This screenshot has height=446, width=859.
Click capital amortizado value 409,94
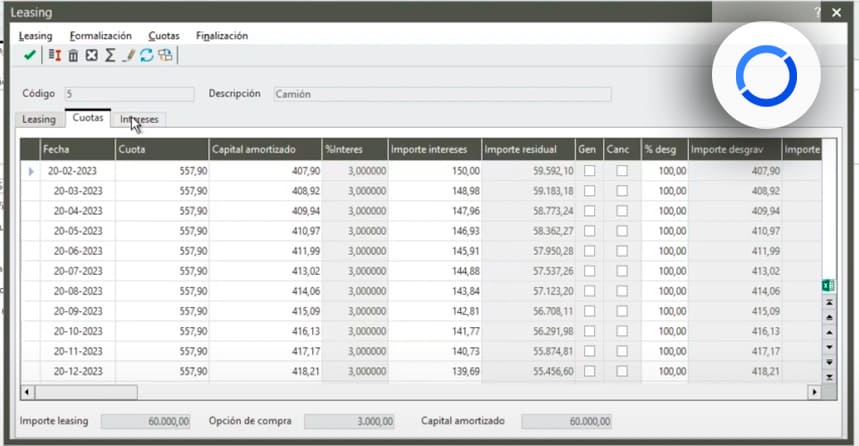[265, 211]
